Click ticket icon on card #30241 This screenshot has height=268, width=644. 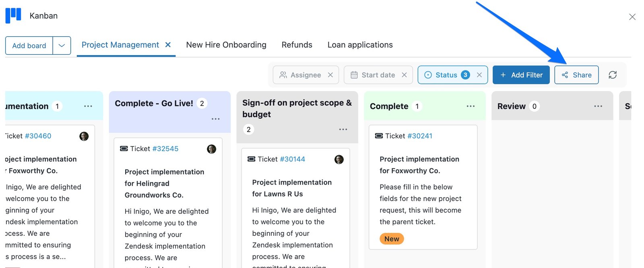379,136
